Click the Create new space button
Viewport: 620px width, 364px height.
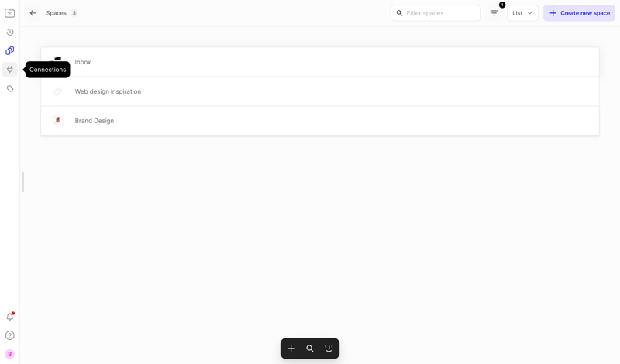pos(579,13)
